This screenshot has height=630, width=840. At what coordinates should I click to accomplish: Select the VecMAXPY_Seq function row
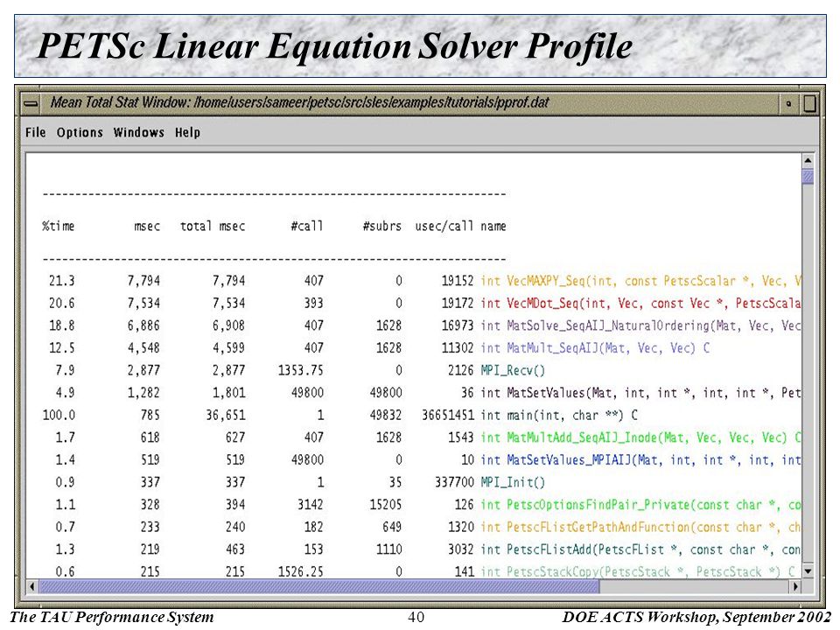point(421,281)
